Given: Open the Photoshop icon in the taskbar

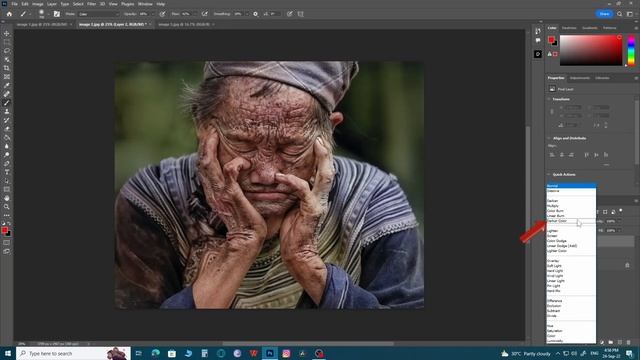Looking at the screenshot, I should pyautogui.click(x=270, y=353).
